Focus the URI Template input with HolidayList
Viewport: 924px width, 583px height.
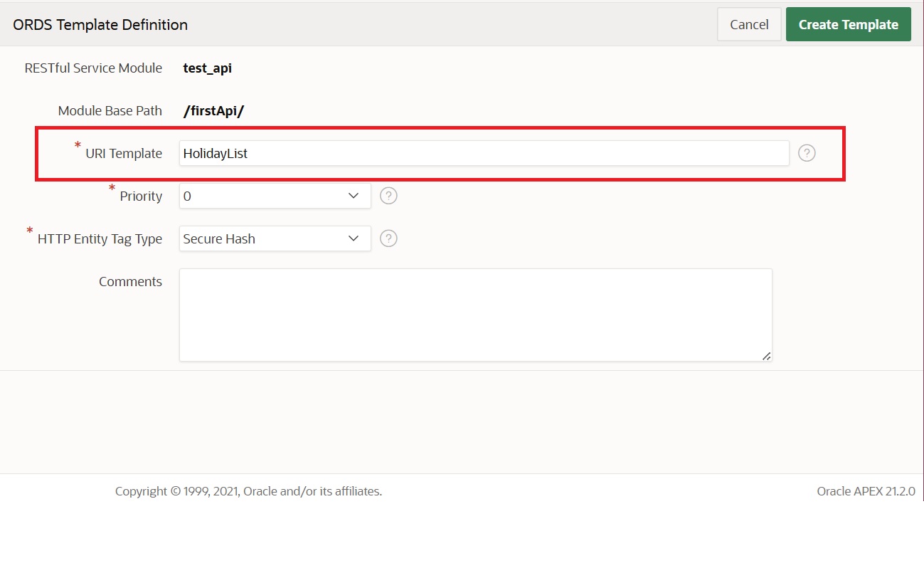point(484,153)
